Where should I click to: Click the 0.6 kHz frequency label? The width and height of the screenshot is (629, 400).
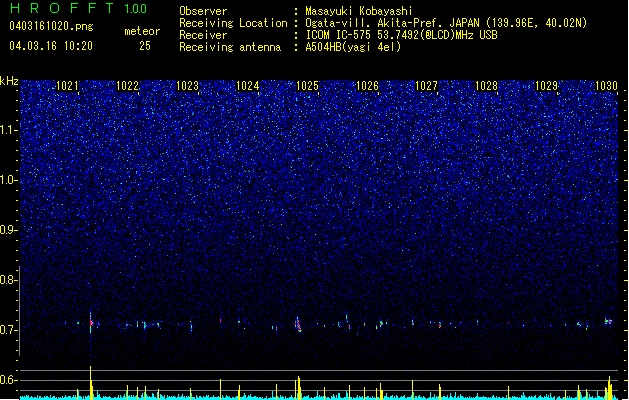[x=8, y=380]
